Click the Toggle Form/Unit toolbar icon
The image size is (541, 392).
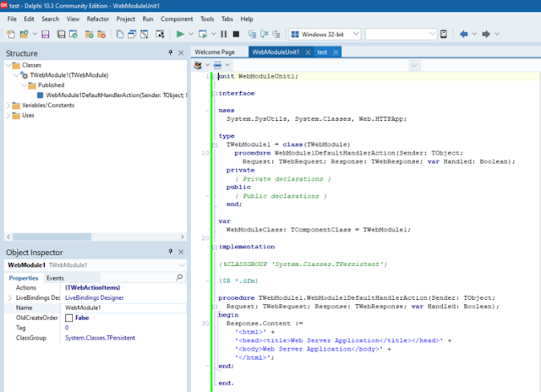[145, 34]
